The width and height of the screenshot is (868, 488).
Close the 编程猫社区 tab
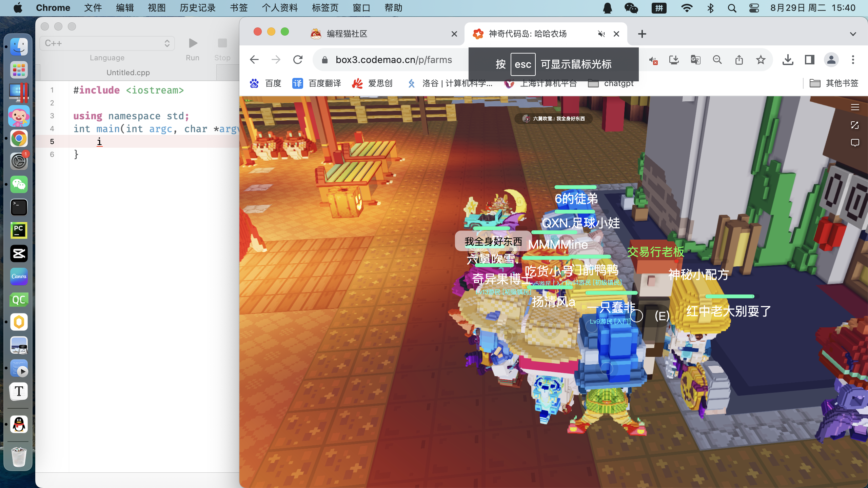(x=454, y=34)
